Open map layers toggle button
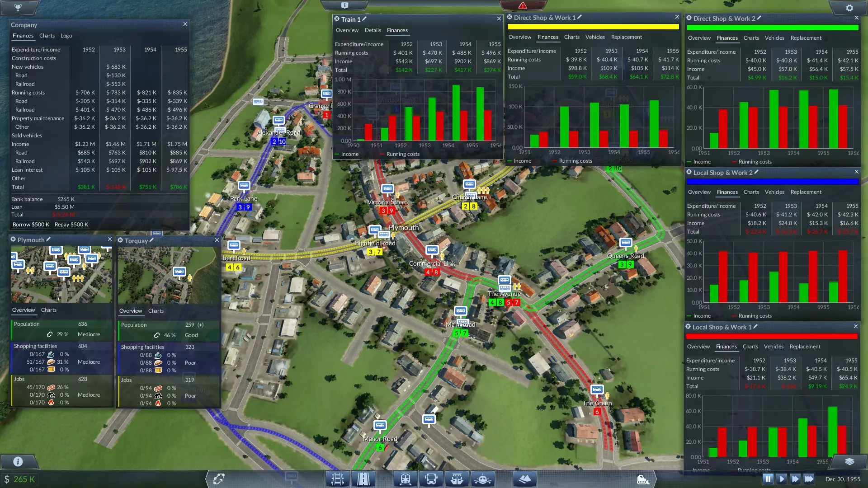 click(x=849, y=461)
